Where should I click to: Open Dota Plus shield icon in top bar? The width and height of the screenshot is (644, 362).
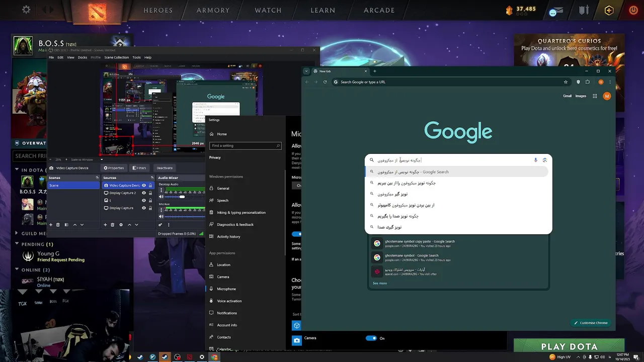click(609, 10)
